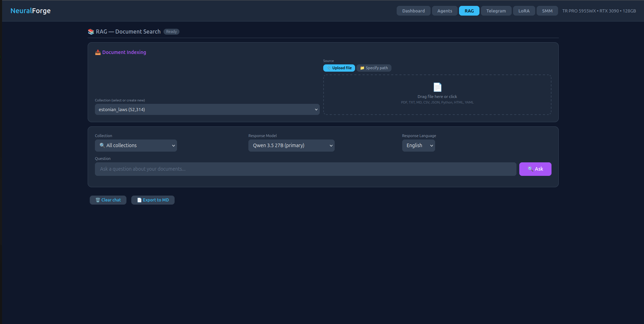Click the Clear chat button
The image size is (644, 324).
[x=108, y=200]
